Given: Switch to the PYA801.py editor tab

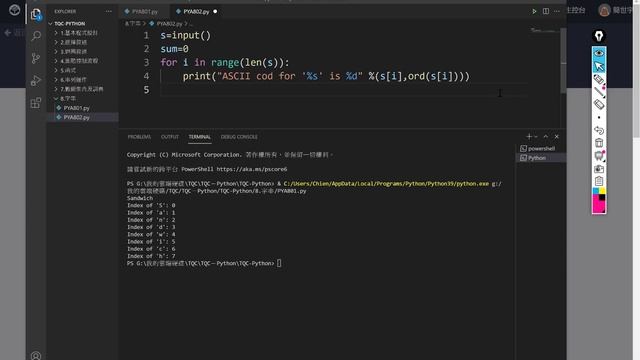Looking at the screenshot, I should tap(143, 11).
